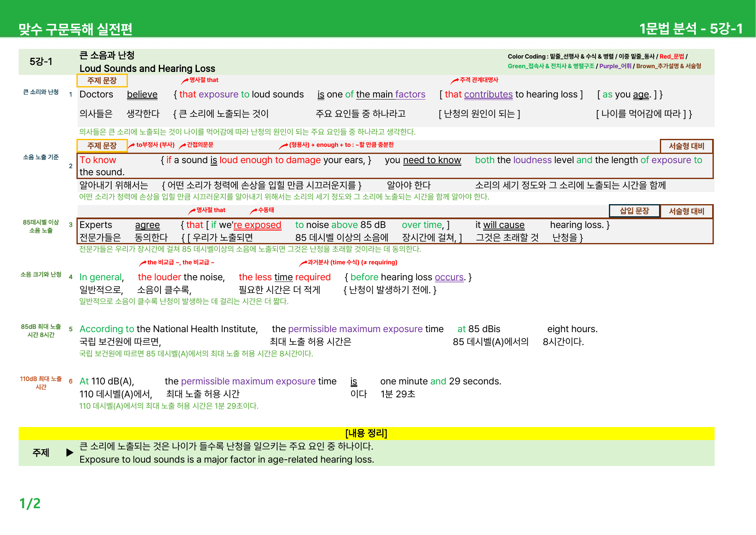Click 'eight hours.' in sentence 5
The width and height of the screenshot is (756, 535).
(x=573, y=329)
